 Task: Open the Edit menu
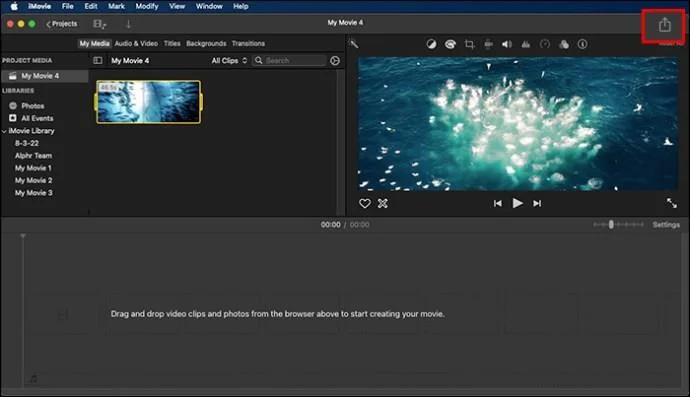[91, 6]
